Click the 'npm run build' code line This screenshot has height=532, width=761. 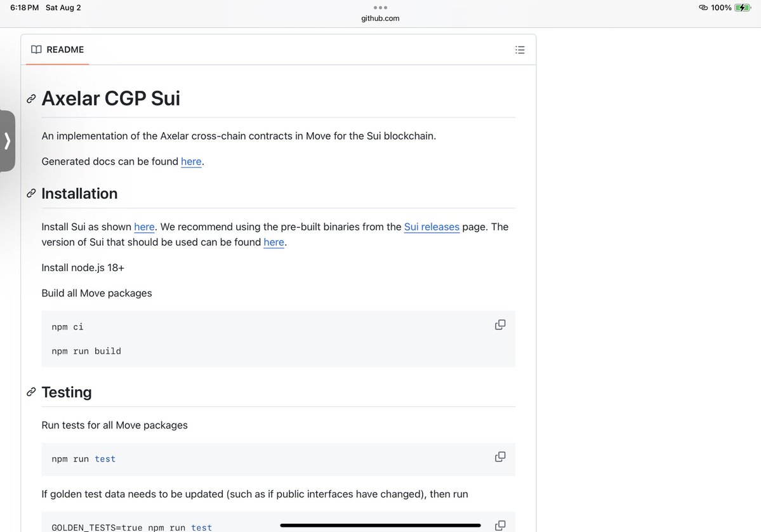pos(86,351)
